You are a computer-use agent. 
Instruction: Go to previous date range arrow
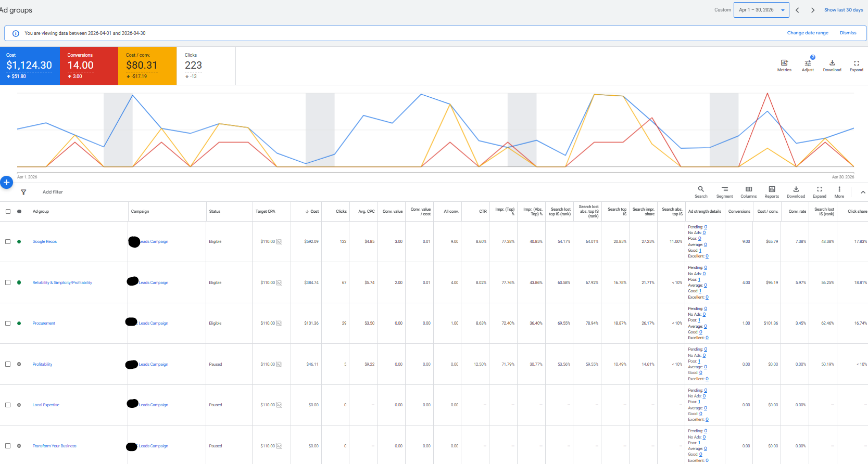click(x=797, y=10)
